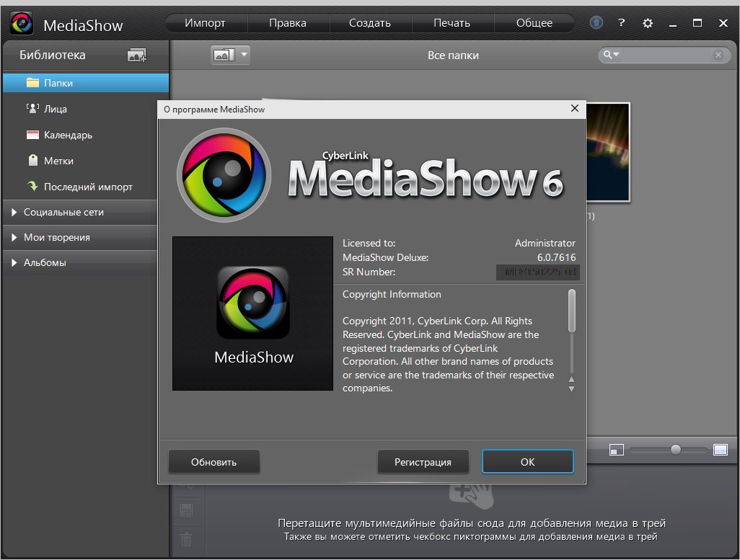This screenshot has height=560, width=740.
Task: Click the large MediaShow 6 lens logo
Action: (x=224, y=175)
